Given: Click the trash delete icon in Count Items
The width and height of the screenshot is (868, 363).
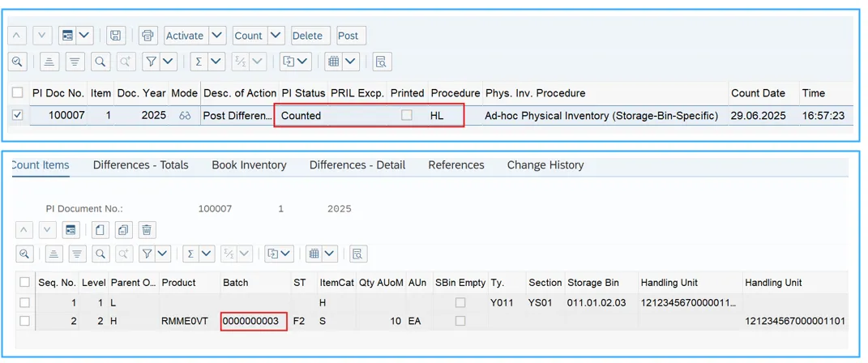Looking at the screenshot, I should click(x=147, y=230).
